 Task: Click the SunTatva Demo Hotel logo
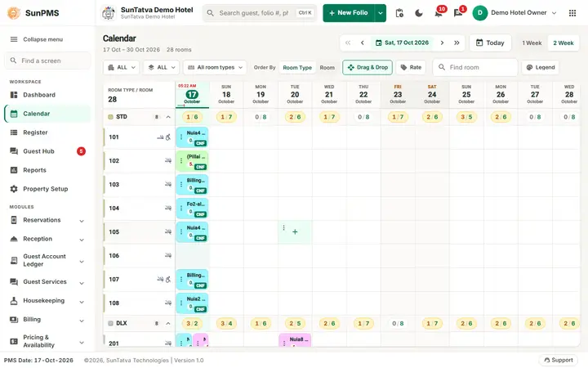pyautogui.click(x=109, y=13)
